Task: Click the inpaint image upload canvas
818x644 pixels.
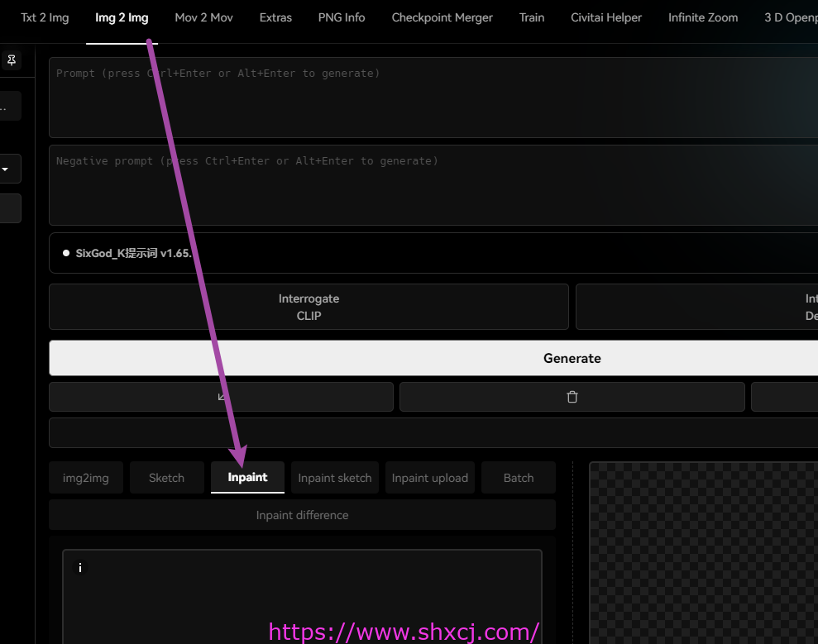Action: pos(302,597)
